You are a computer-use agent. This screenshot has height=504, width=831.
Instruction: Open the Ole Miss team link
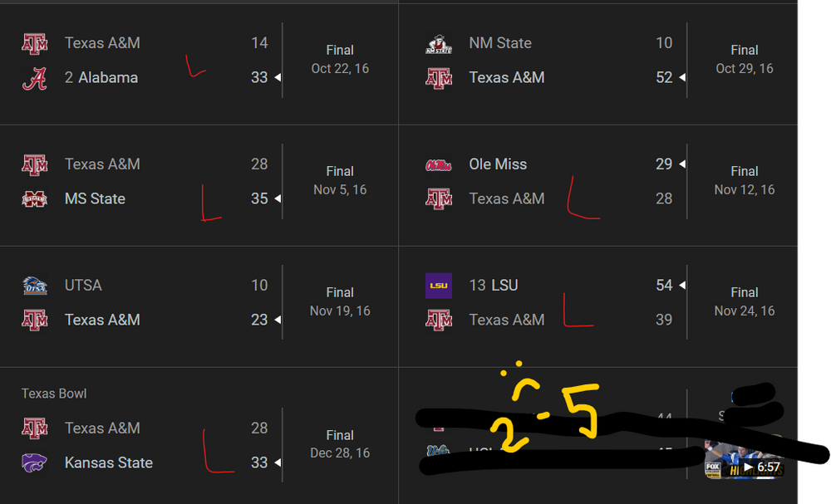pos(498,164)
